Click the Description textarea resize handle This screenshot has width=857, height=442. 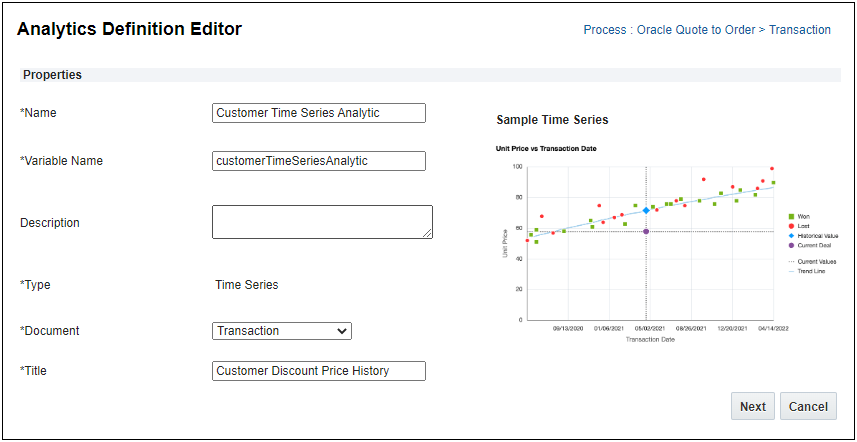(x=428, y=234)
